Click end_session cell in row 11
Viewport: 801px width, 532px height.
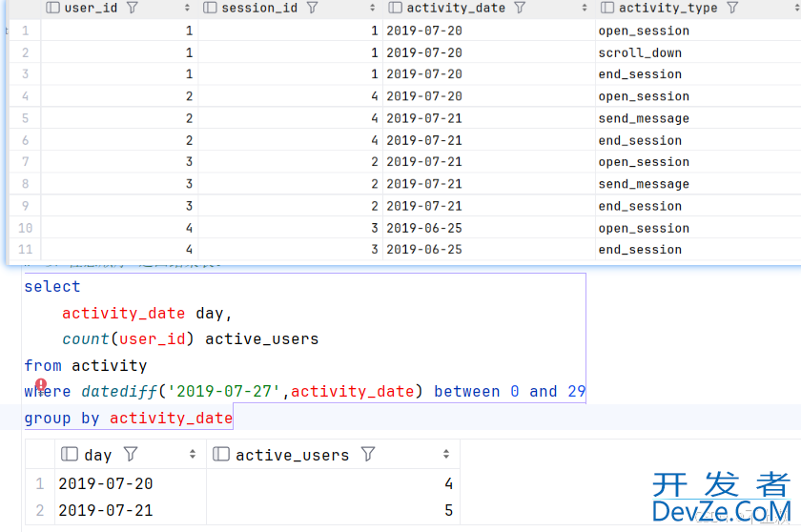coord(698,250)
